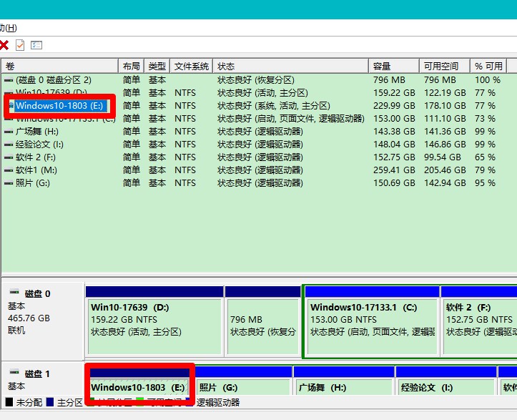Click the drive icon beside 广场舞 (H:) row
The height and width of the screenshot is (420, 517).
[x=8, y=132]
